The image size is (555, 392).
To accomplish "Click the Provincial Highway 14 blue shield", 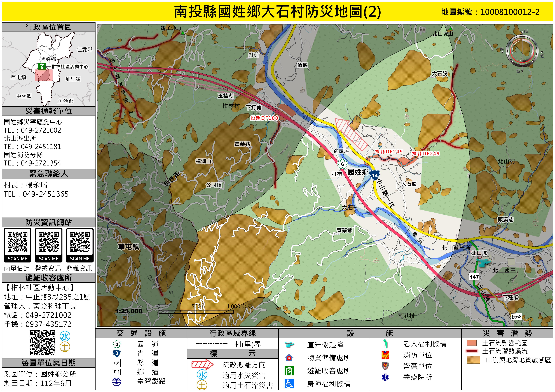I will [x=374, y=175].
